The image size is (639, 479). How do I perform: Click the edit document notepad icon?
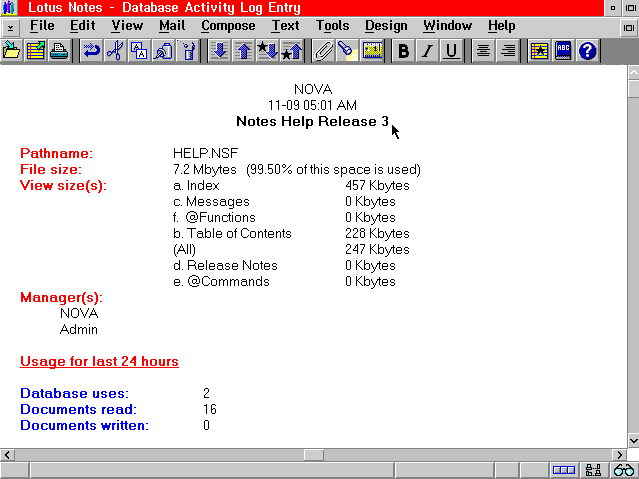pos(35,51)
